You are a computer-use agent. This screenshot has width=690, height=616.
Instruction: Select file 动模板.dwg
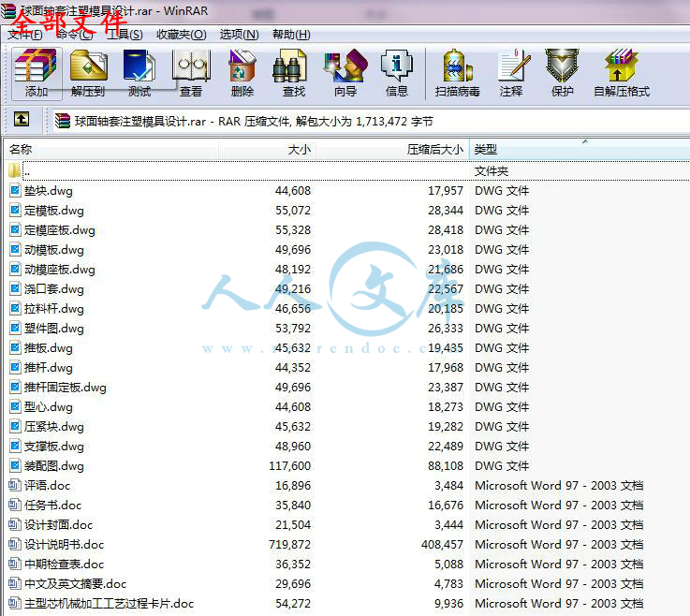click(x=53, y=249)
